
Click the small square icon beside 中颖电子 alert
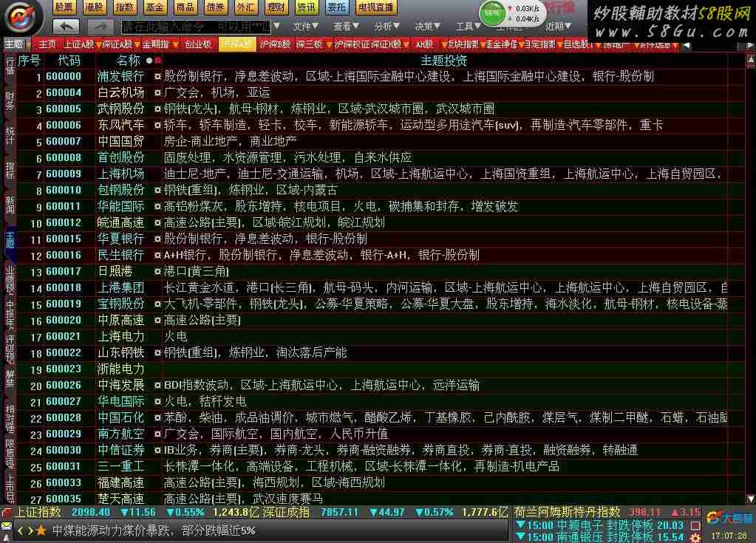point(695,525)
